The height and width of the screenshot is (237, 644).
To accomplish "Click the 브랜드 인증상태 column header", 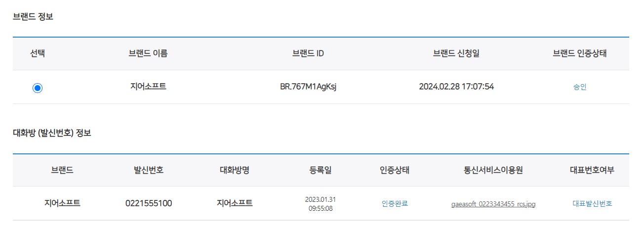I will click(580, 53).
